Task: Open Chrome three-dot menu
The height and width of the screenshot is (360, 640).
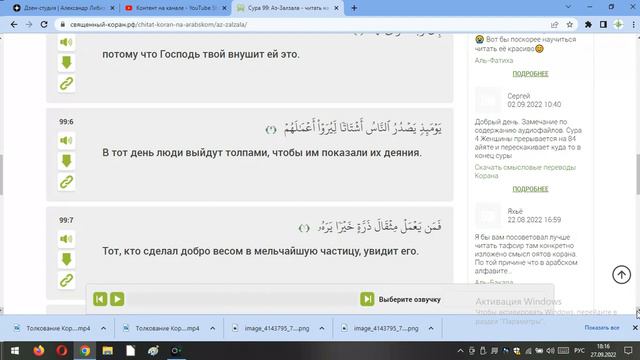Action: 633,24
